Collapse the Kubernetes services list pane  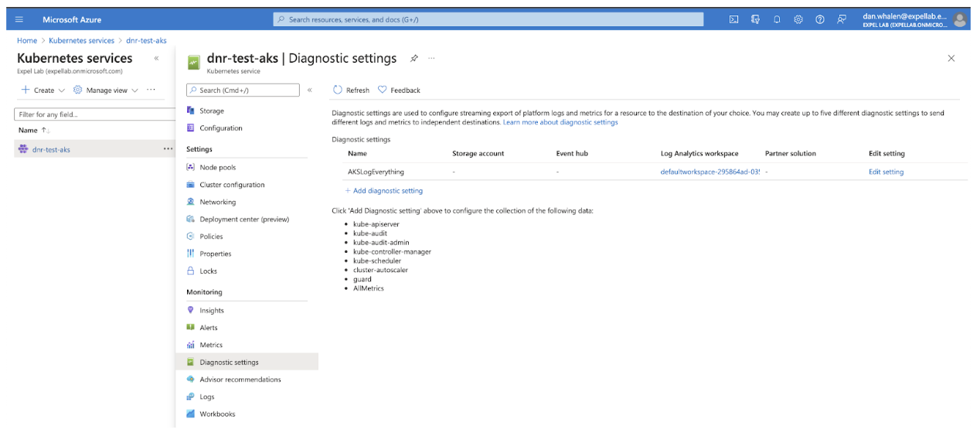click(157, 58)
